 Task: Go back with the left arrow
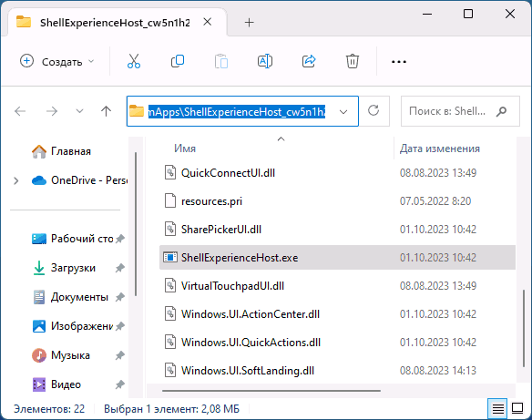click(20, 111)
